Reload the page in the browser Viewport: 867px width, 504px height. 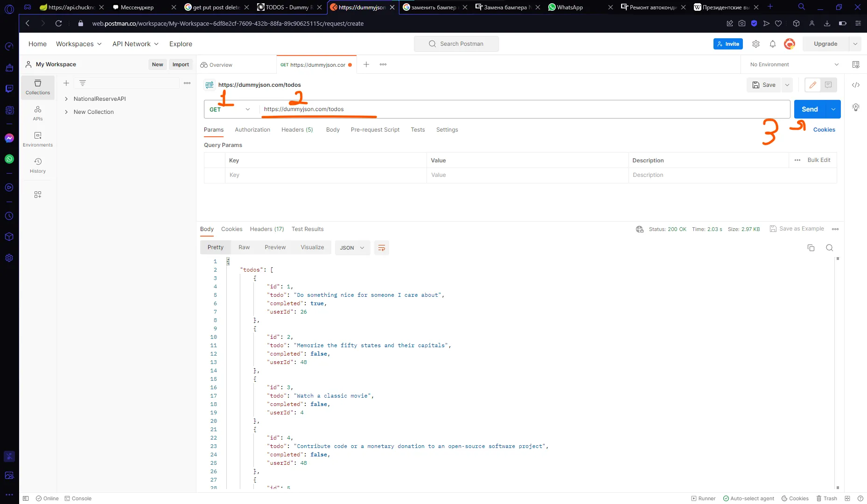(58, 23)
